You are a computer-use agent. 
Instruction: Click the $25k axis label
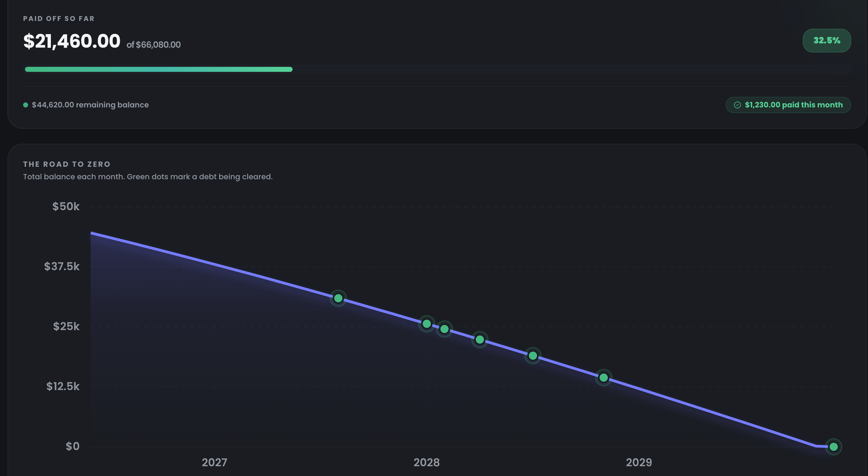point(66,326)
